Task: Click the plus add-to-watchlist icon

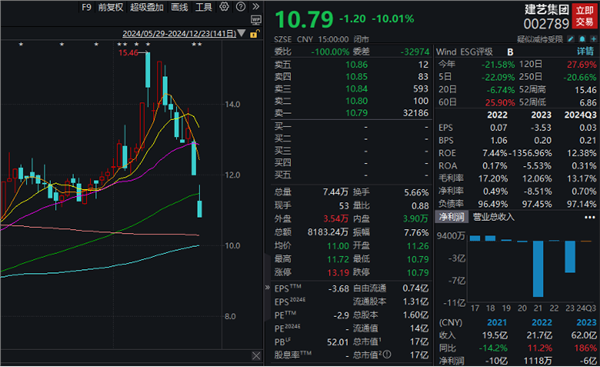Action: pos(593,39)
